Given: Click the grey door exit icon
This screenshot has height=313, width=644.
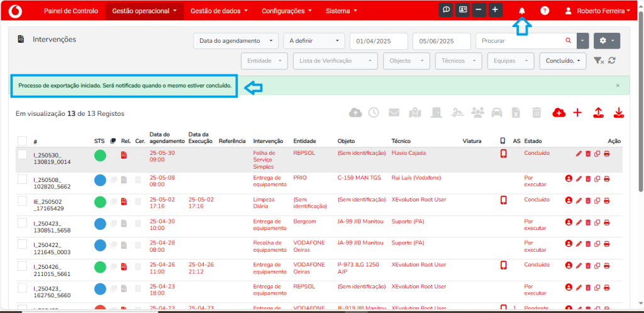Looking at the screenshot, I should coord(436,113).
